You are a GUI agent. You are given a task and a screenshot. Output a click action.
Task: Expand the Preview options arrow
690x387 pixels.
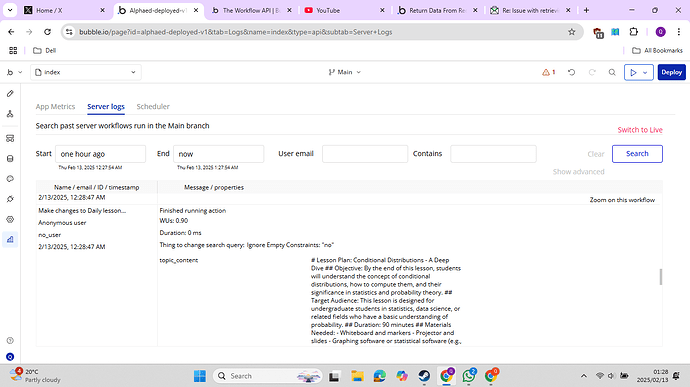pos(645,72)
